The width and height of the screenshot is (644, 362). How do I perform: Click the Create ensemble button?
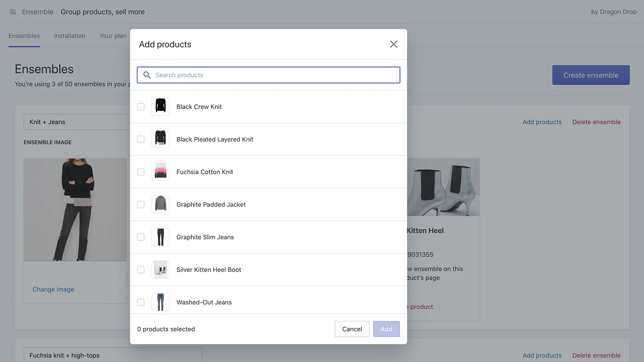point(591,75)
